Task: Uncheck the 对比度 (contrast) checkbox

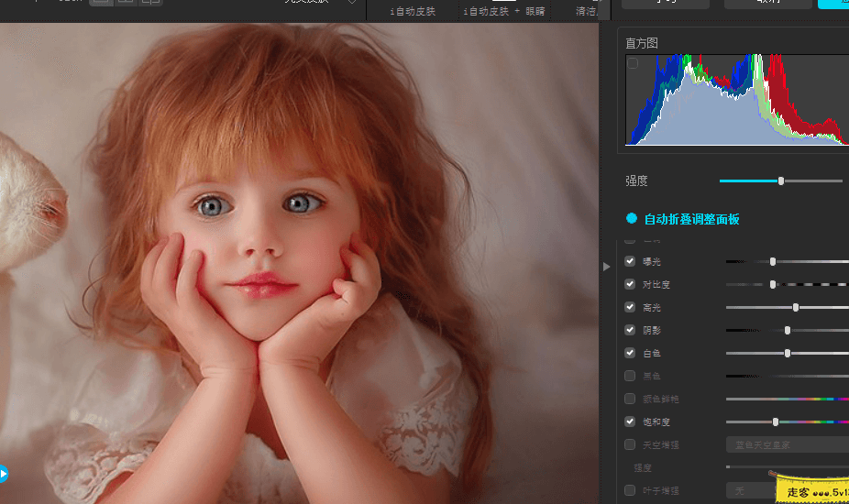Action: [630, 284]
